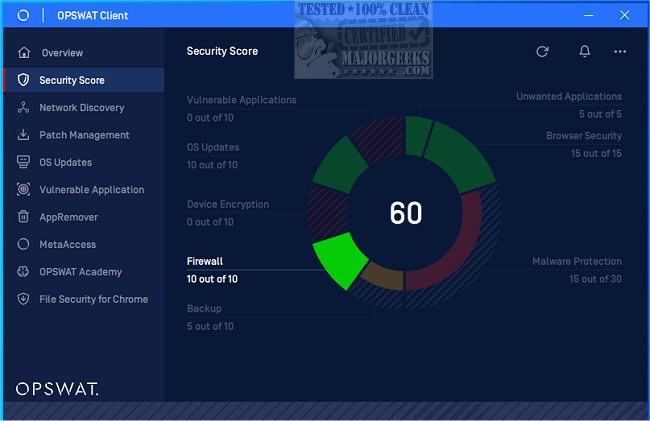
Task: Click the OPSWAT logo in title bar
Action: [x=23, y=15]
